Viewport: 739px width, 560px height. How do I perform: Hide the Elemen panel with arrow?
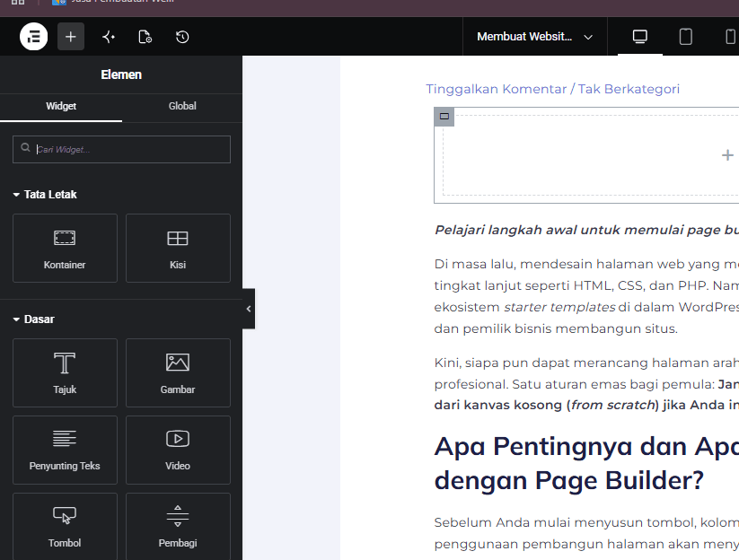coord(249,309)
